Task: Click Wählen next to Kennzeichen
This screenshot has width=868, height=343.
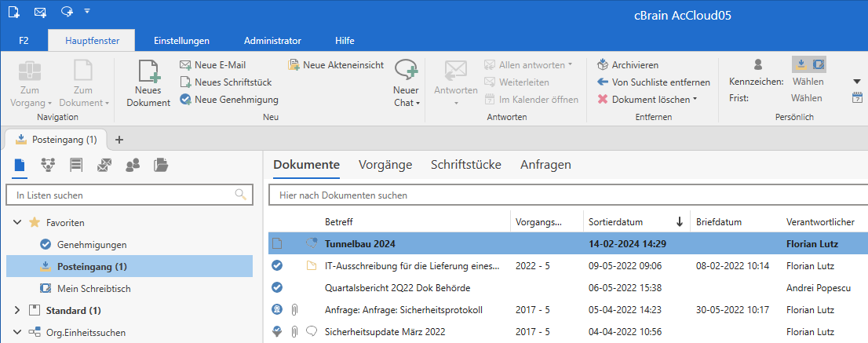Action: (807, 82)
